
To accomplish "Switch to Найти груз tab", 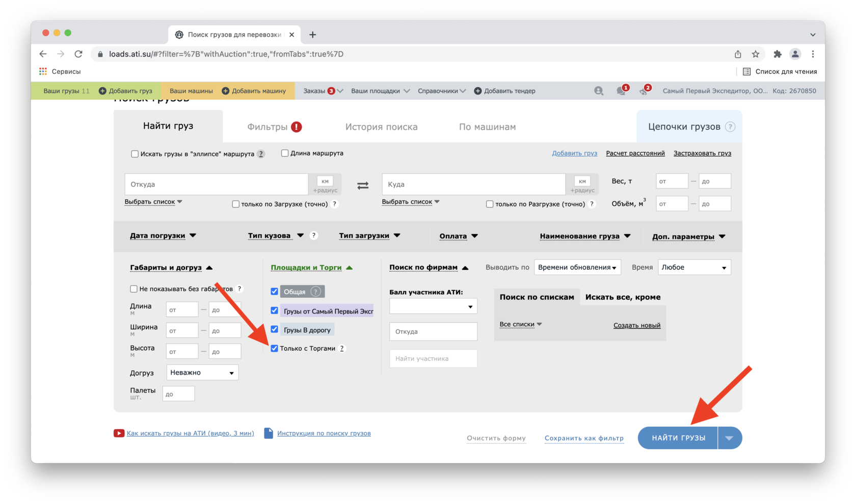I will tap(168, 126).
